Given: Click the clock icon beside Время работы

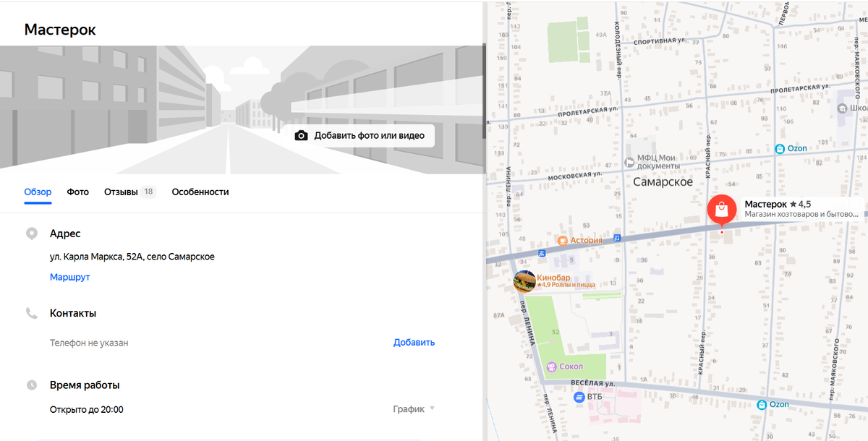Looking at the screenshot, I should pyautogui.click(x=31, y=385).
